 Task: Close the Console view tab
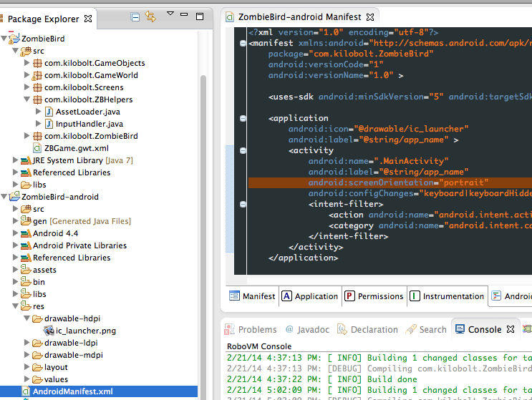(x=511, y=329)
